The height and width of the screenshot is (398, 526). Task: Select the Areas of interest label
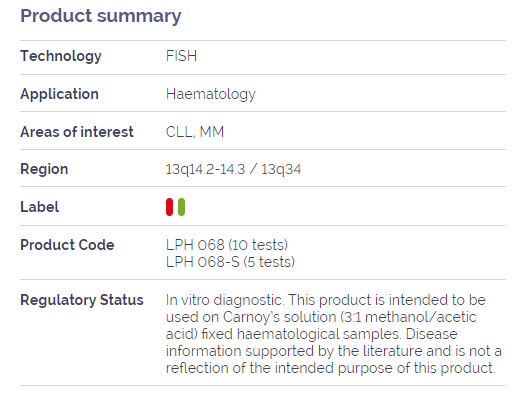77,132
